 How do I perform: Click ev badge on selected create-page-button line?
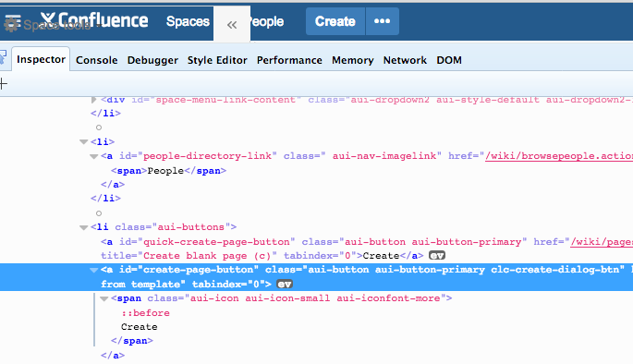(x=285, y=285)
